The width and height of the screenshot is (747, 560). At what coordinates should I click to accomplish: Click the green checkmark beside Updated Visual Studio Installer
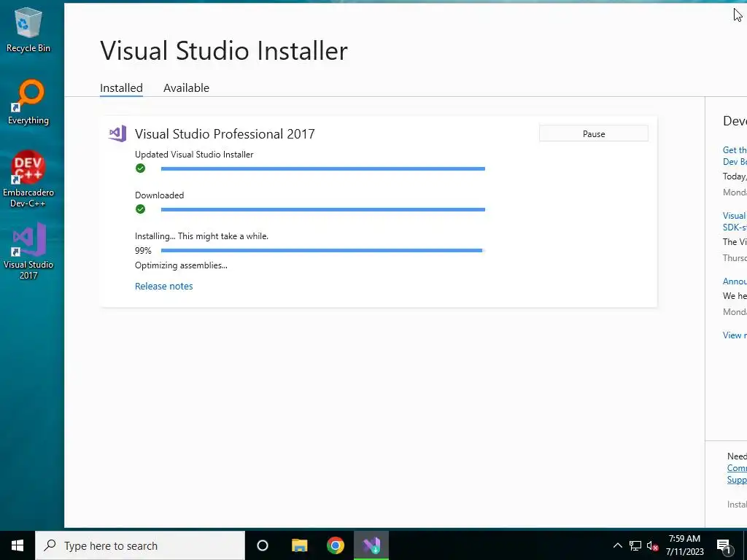pyautogui.click(x=140, y=168)
